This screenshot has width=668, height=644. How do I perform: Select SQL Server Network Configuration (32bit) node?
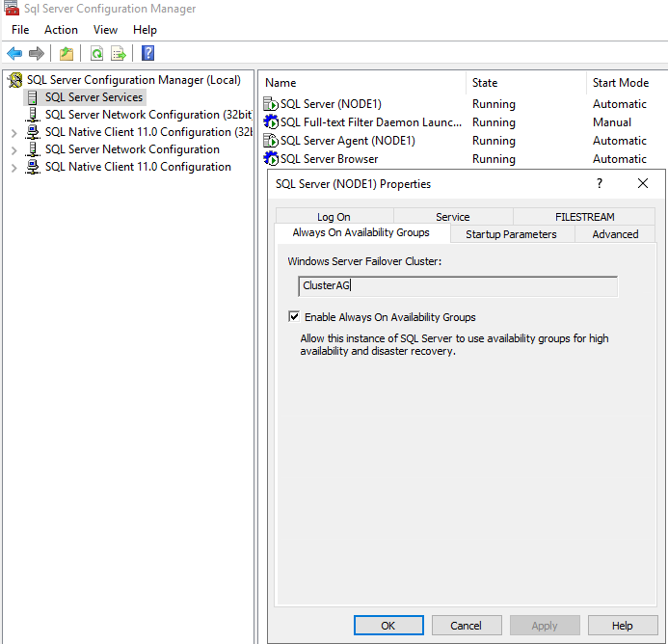tap(148, 115)
